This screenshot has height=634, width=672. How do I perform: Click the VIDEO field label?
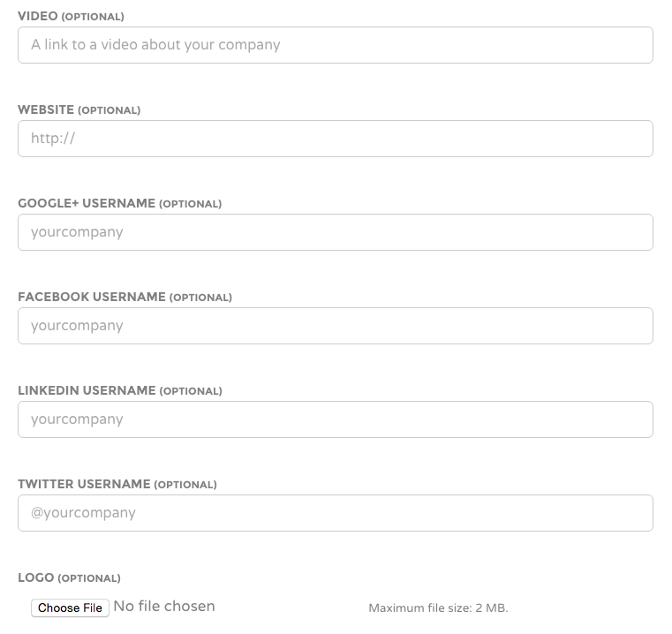pyautogui.click(x=37, y=17)
